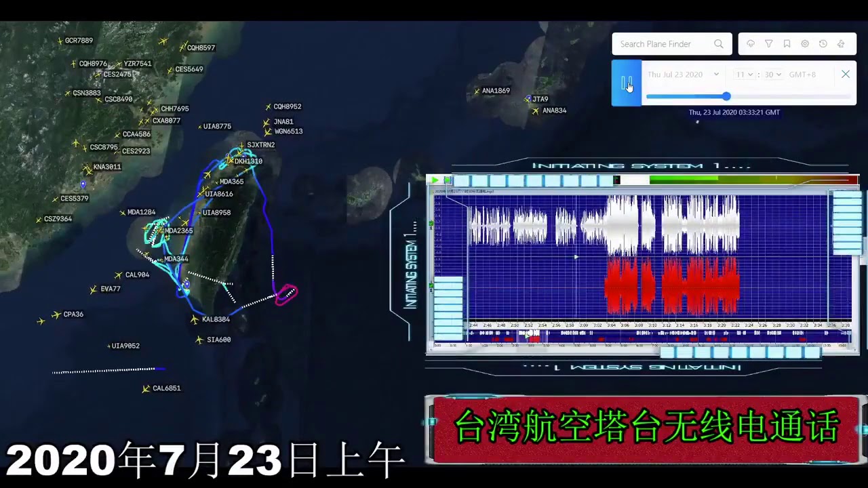The height and width of the screenshot is (488, 868).
Task: Select the CPA36 aircraft icon
Action: [56, 314]
